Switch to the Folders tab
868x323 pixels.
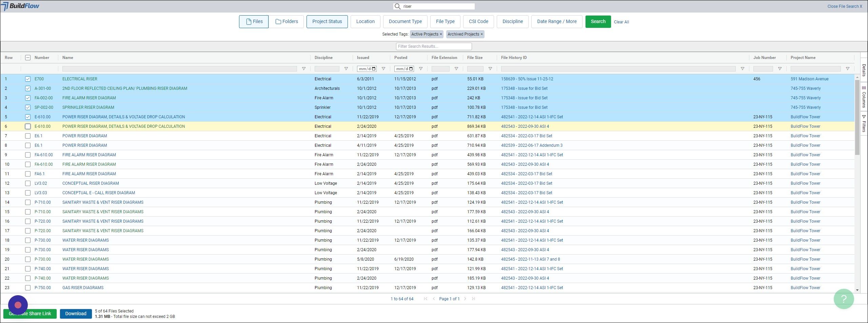(287, 22)
